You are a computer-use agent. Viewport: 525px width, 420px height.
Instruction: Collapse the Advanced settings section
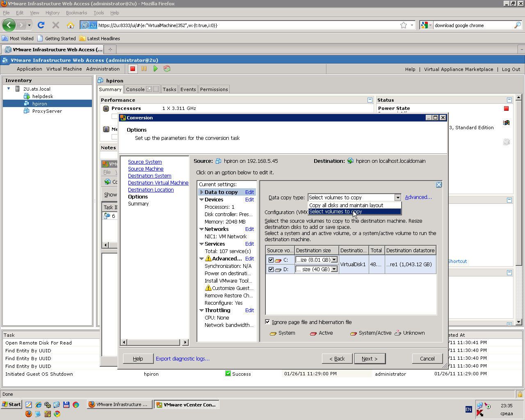click(x=201, y=259)
